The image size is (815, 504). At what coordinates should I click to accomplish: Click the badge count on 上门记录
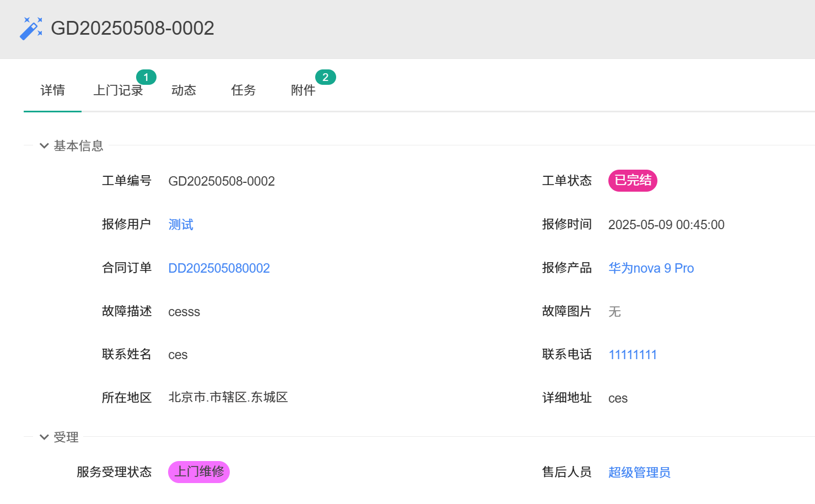pyautogui.click(x=146, y=77)
